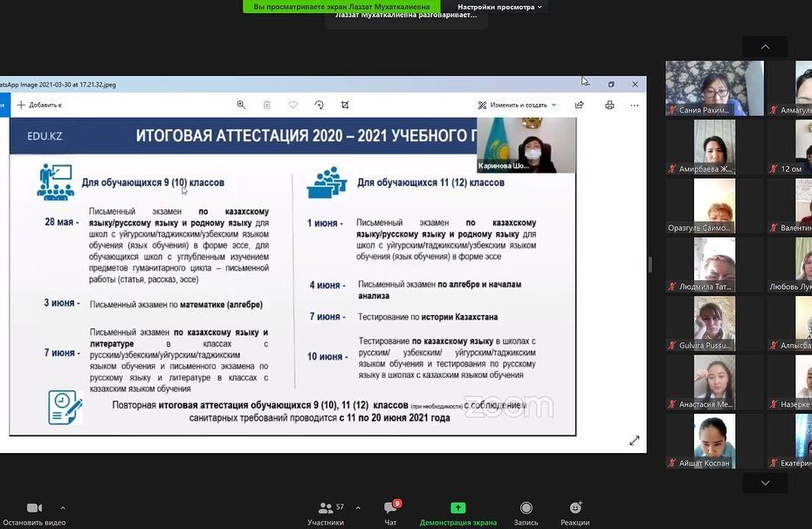Click the rotate icon in Photos toolbar

(319, 105)
